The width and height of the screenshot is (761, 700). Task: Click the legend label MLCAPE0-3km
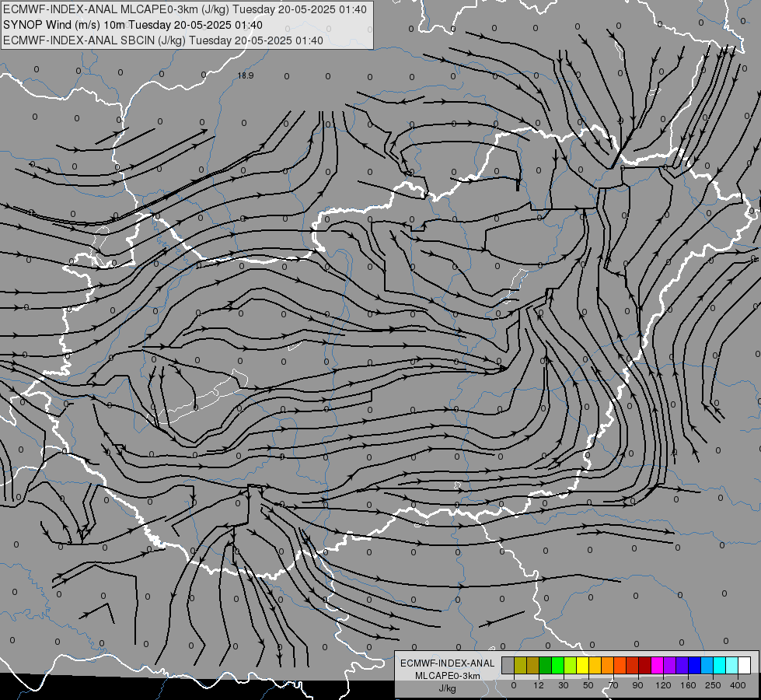[x=448, y=676]
